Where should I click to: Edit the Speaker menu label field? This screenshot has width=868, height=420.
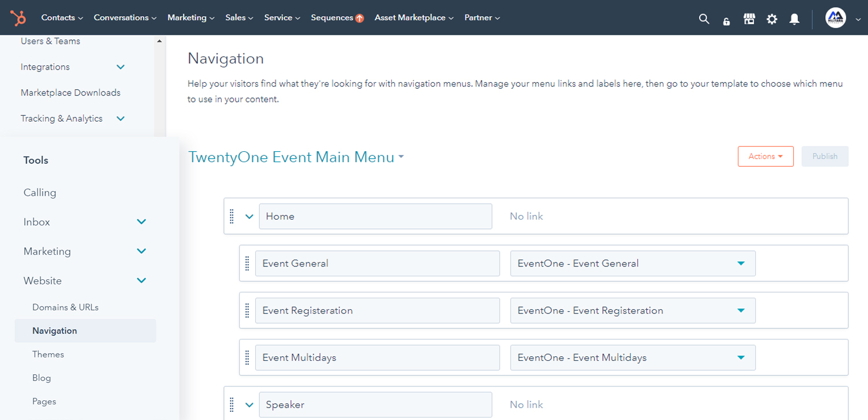[376, 404]
